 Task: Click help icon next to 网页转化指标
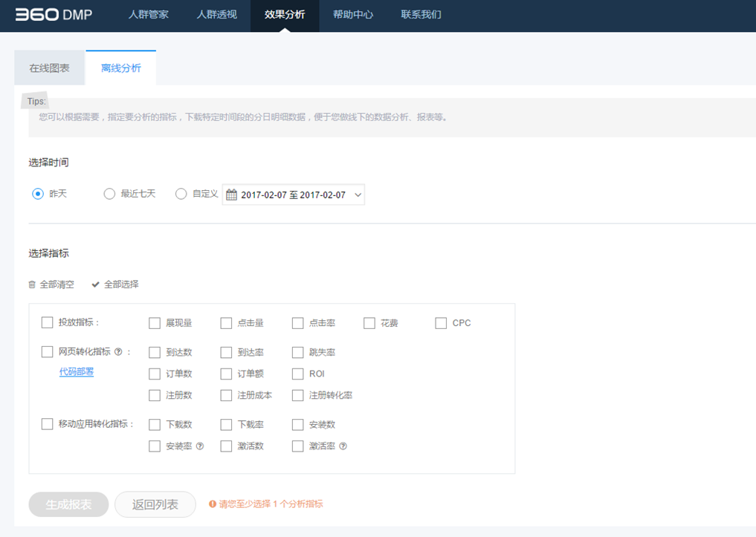pyautogui.click(x=118, y=352)
